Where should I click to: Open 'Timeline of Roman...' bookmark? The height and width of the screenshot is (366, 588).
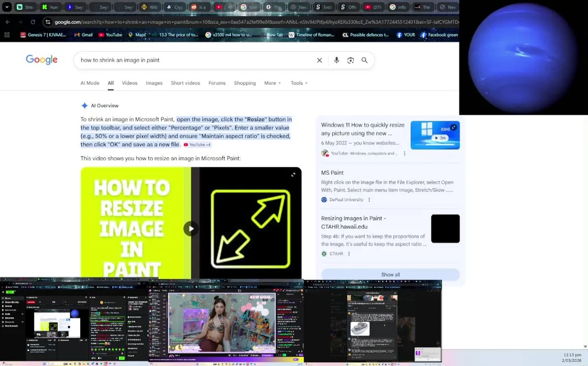(311, 35)
